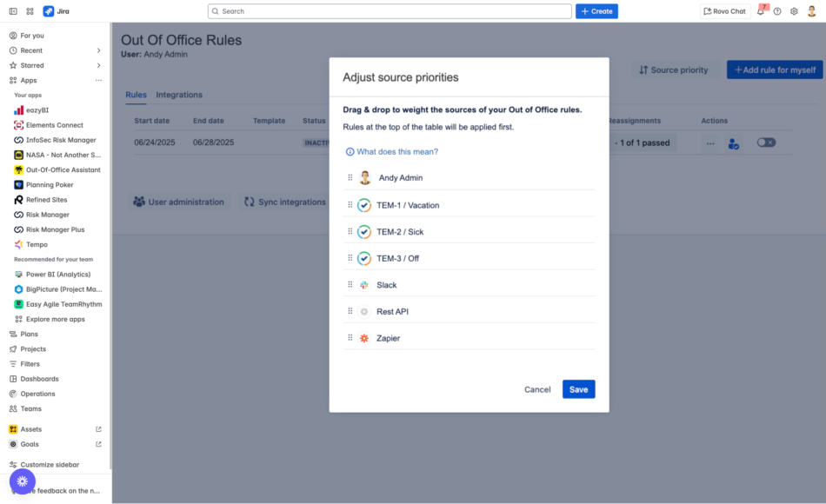The height and width of the screenshot is (504, 826).
Task: Expand the Starred sidebar section
Action: pyautogui.click(x=98, y=65)
